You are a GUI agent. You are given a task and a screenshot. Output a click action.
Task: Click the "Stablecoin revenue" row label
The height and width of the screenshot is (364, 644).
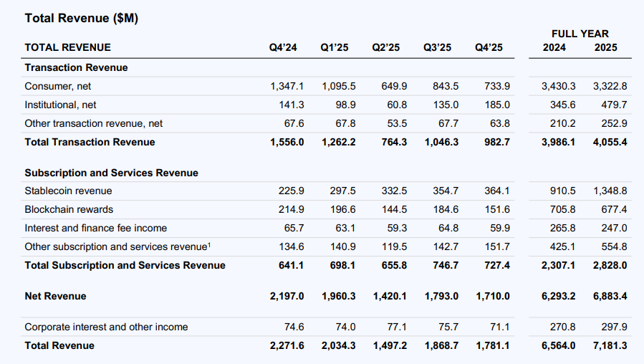68,191
